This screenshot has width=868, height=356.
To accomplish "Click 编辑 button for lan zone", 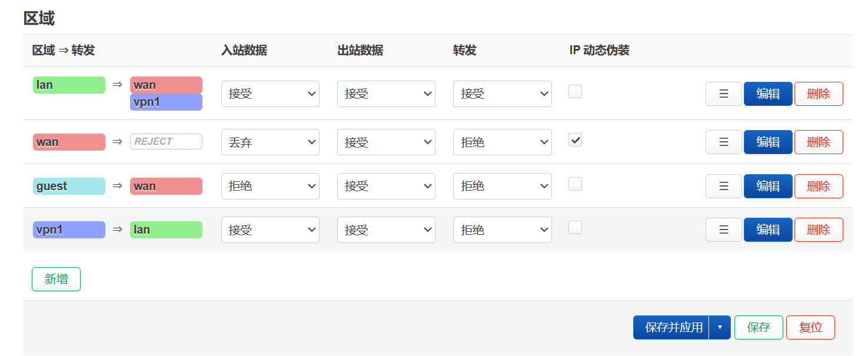I will 768,94.
